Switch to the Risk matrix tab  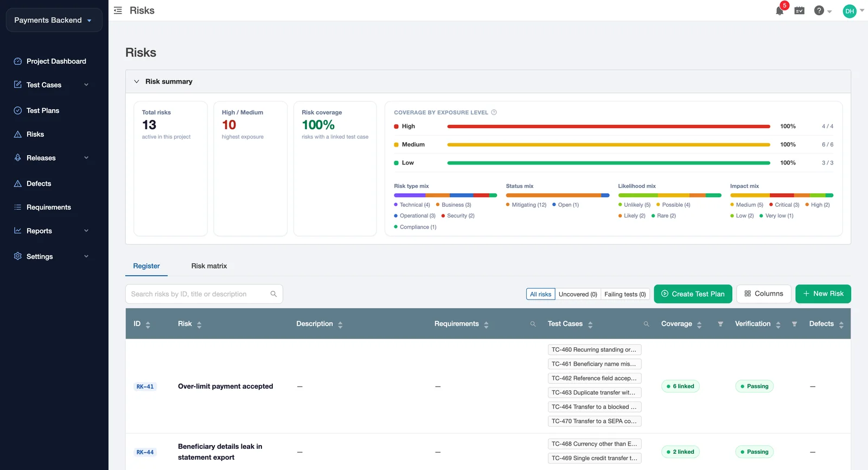point(209,266)
